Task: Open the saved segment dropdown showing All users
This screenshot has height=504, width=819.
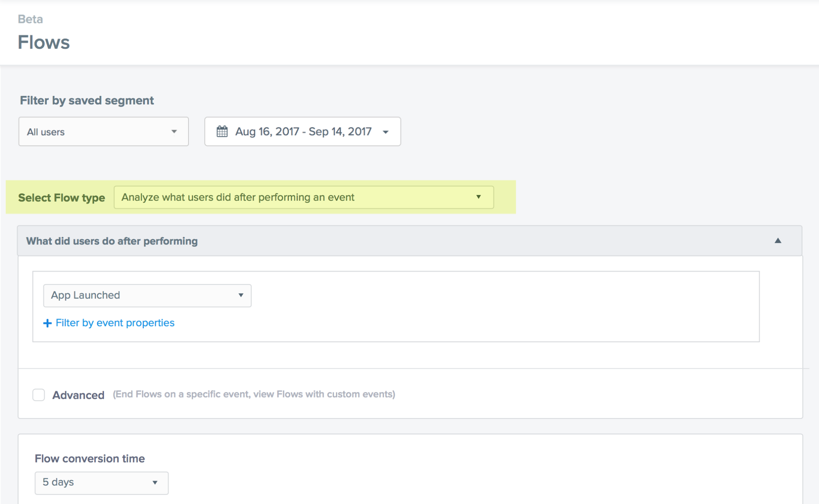Action: pyautogui.click(x=103, y=132)
